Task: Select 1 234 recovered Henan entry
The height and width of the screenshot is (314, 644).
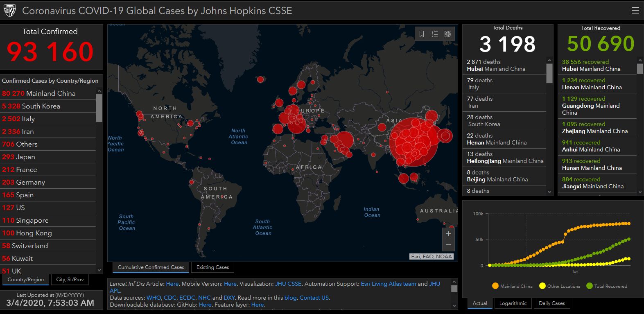Action: tap(598, 84)
